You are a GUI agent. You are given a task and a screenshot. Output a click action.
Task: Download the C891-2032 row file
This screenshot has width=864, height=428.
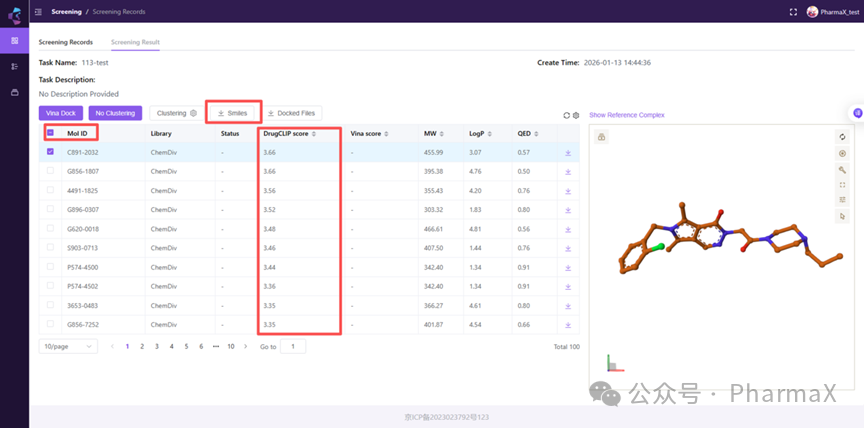(x=568, y=153)
